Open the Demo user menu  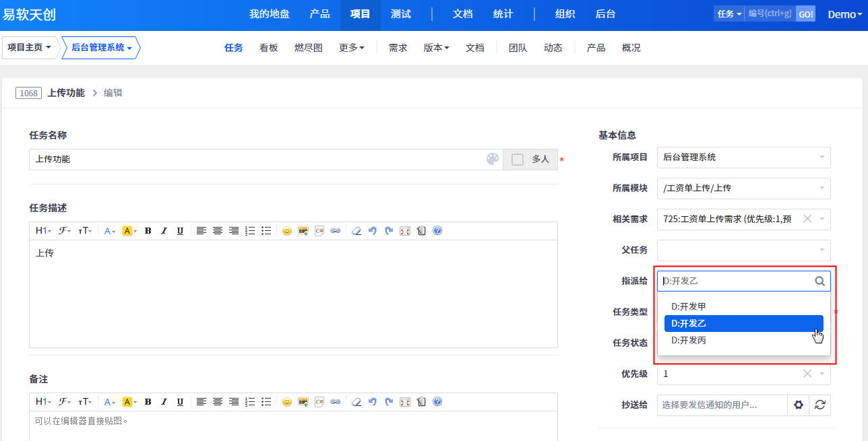pos(844,14)
